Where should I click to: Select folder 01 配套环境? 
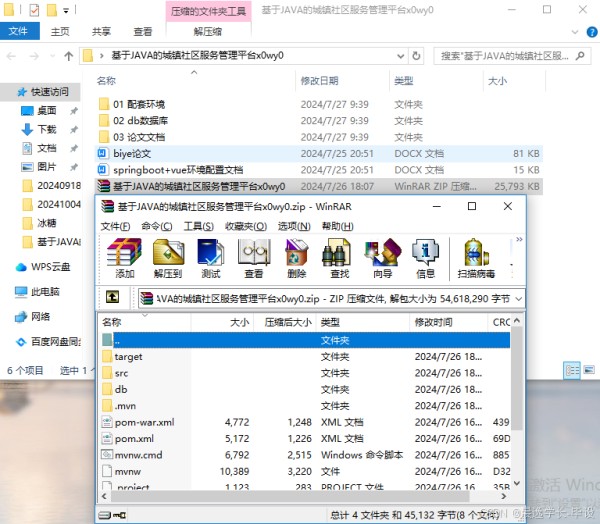[318, 104]
